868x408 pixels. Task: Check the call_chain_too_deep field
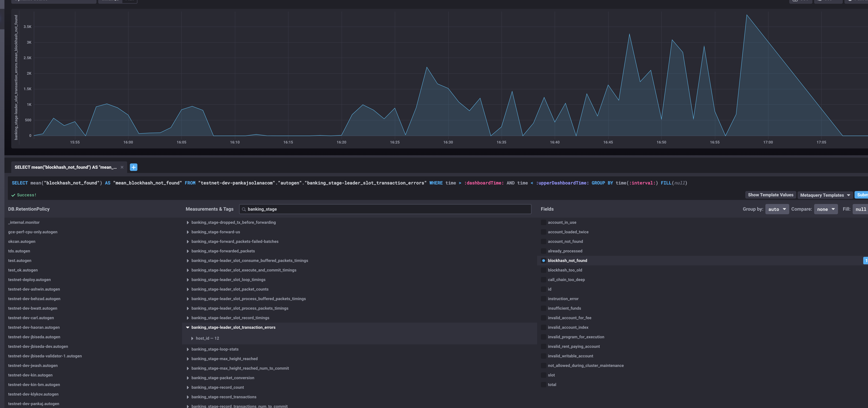point(543,280)
